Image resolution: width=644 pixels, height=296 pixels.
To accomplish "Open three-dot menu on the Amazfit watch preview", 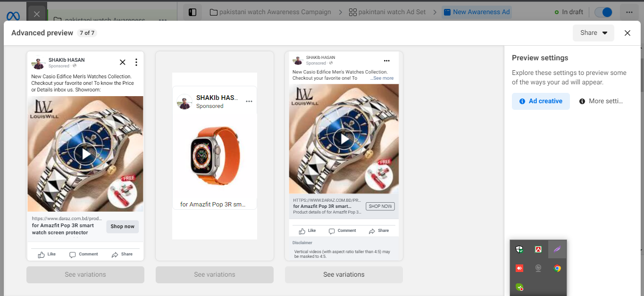I will 249,101.
